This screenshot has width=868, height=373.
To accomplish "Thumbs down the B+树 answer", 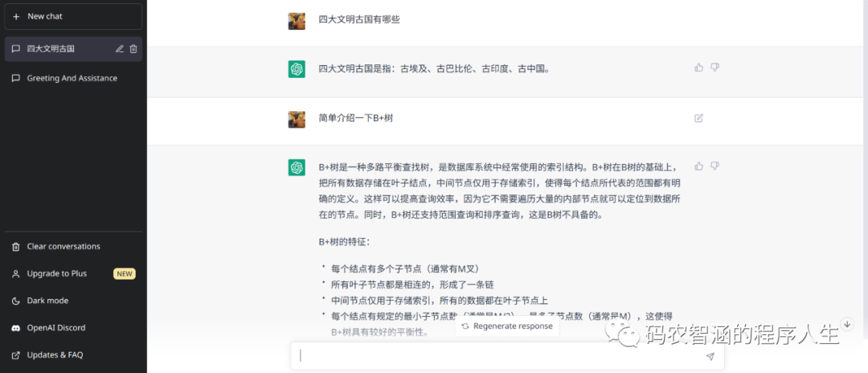I will [714, 166].
